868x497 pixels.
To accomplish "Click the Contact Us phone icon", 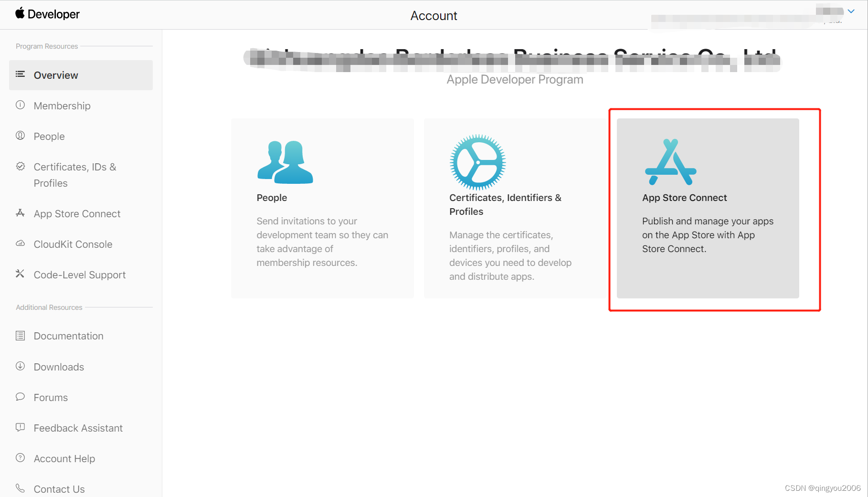I will (x=20, y=488).
